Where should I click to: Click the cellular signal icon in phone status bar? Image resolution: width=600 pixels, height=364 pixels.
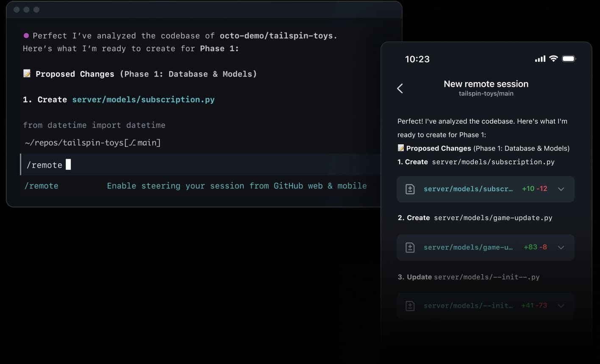pos(540,59)
